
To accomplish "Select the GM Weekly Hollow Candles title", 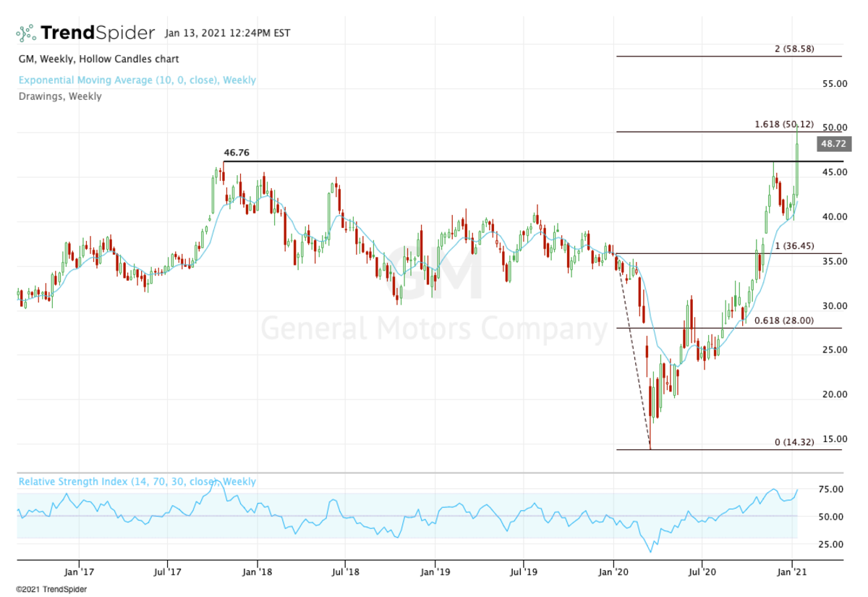I will (x=98, y=59).
